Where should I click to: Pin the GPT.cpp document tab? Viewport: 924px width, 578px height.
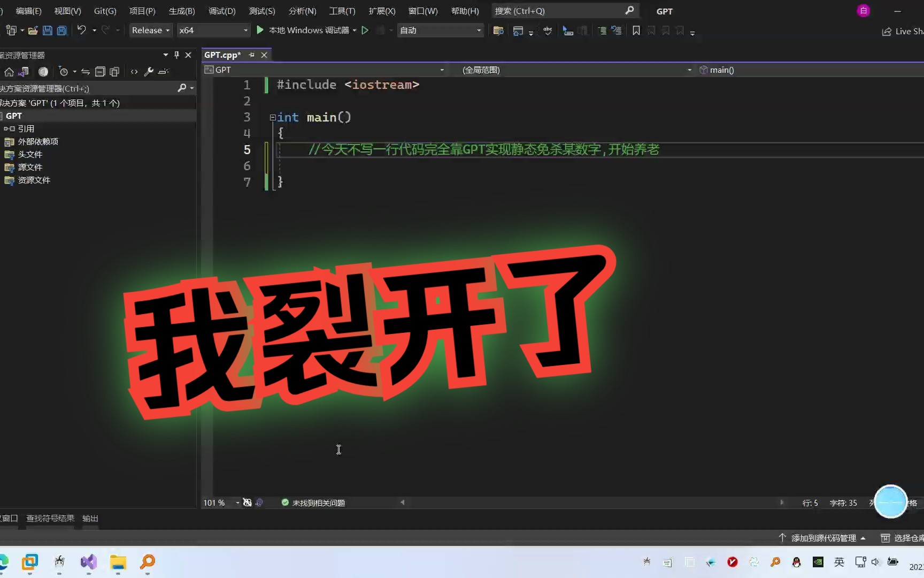(x=251, y=55)
